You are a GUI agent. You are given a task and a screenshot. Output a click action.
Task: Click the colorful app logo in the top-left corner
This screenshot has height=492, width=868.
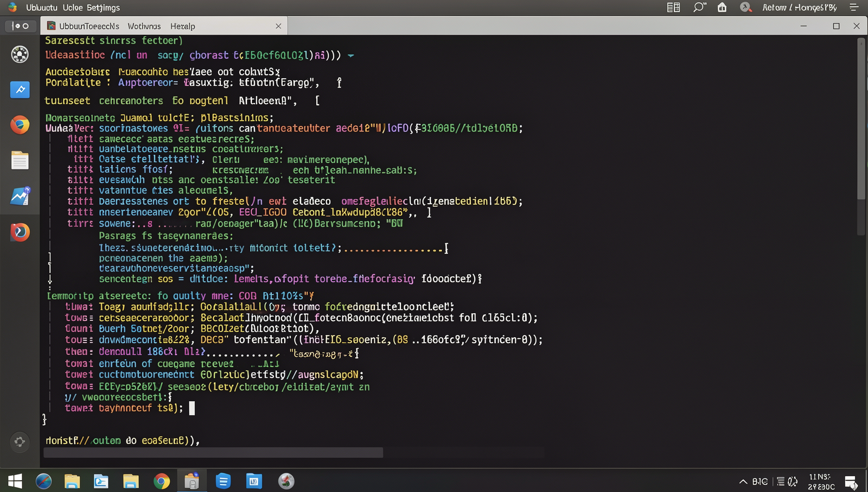coord(12,8)
